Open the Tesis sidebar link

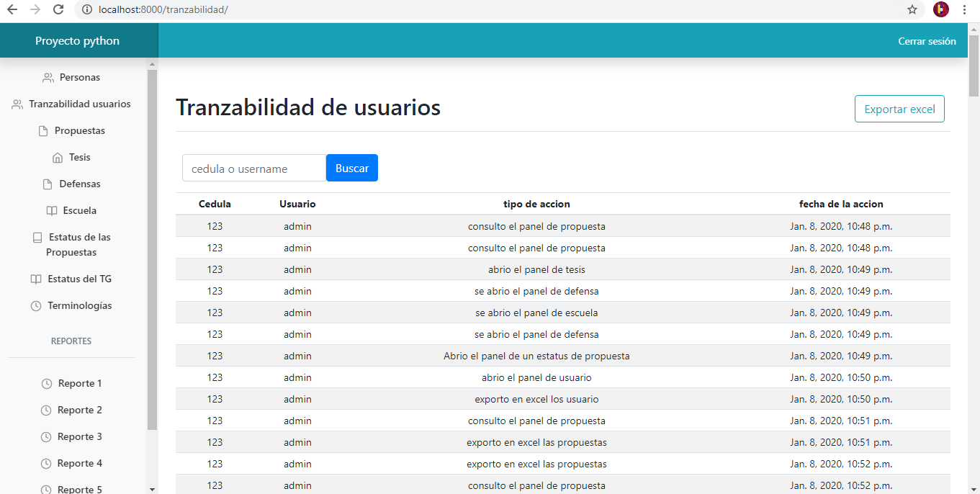(x=80, y=157)
